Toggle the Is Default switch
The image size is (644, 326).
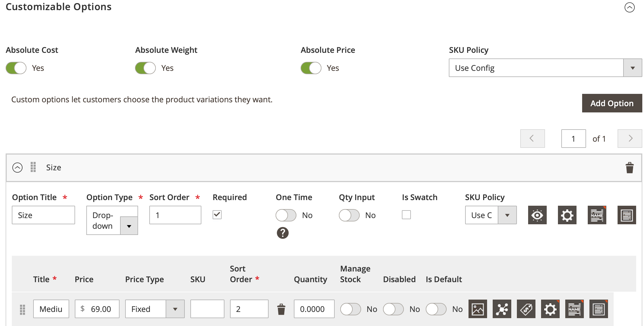[436, 309]
